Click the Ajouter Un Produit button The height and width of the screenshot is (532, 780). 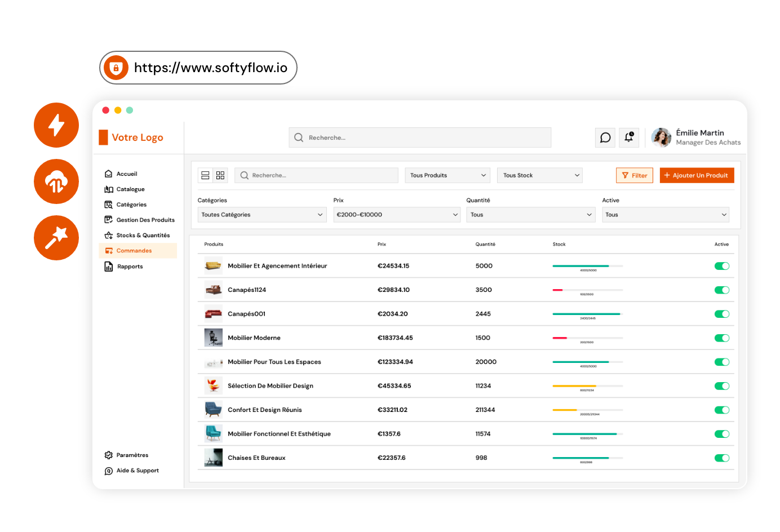pyautogui.click(x=697, y=175)
